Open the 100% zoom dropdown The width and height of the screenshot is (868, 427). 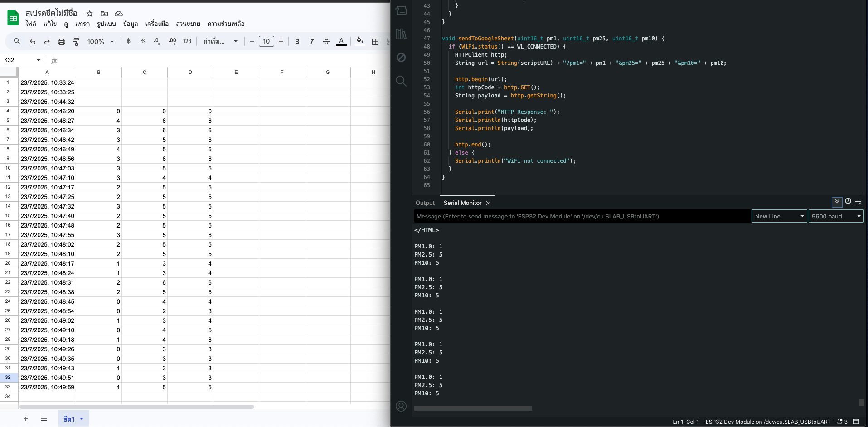[100, 42]
